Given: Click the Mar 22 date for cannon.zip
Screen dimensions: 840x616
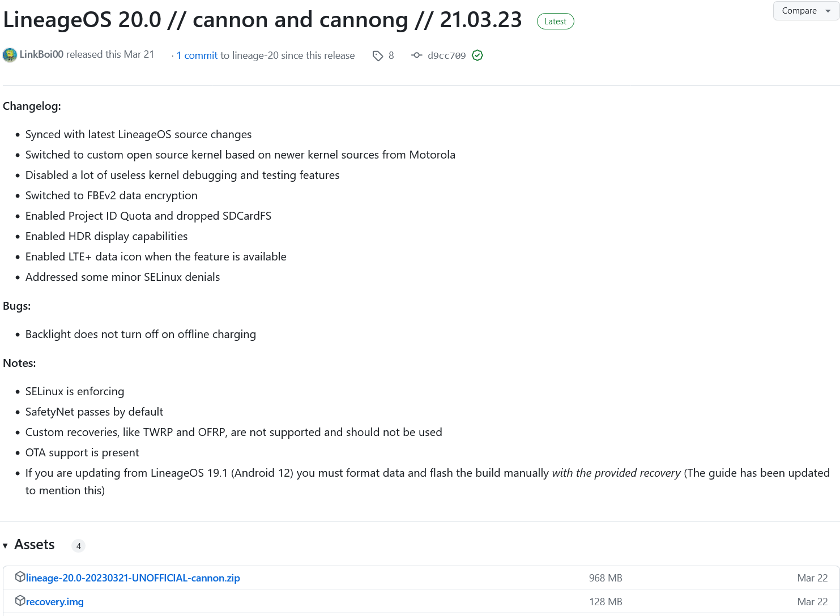Looking at the screenshot, I should coord(812,578).
